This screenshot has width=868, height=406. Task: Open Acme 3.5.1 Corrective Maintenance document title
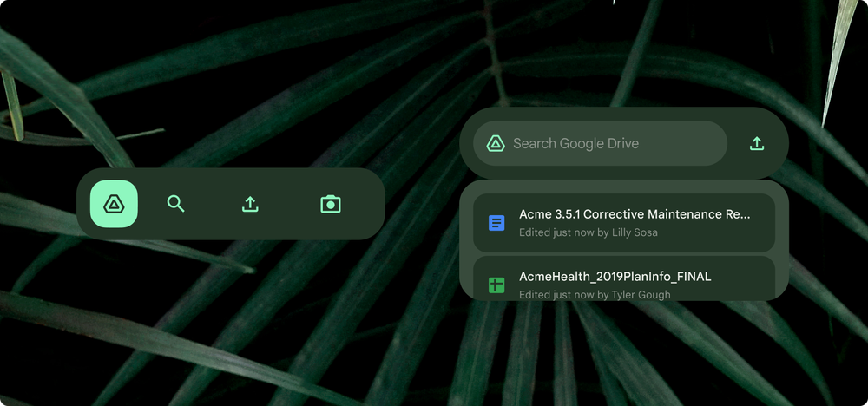pyautogui.click(x=634, y=214)
